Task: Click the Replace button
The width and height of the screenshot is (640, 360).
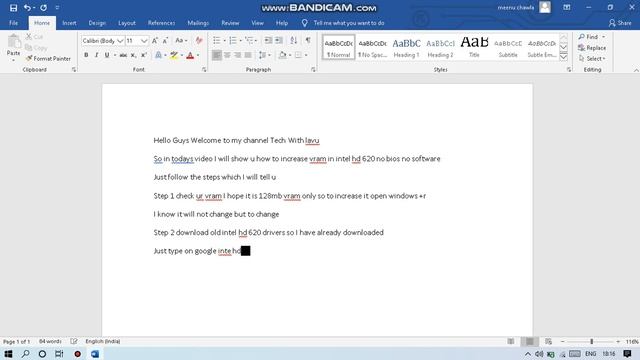Action: click(592, 48)
